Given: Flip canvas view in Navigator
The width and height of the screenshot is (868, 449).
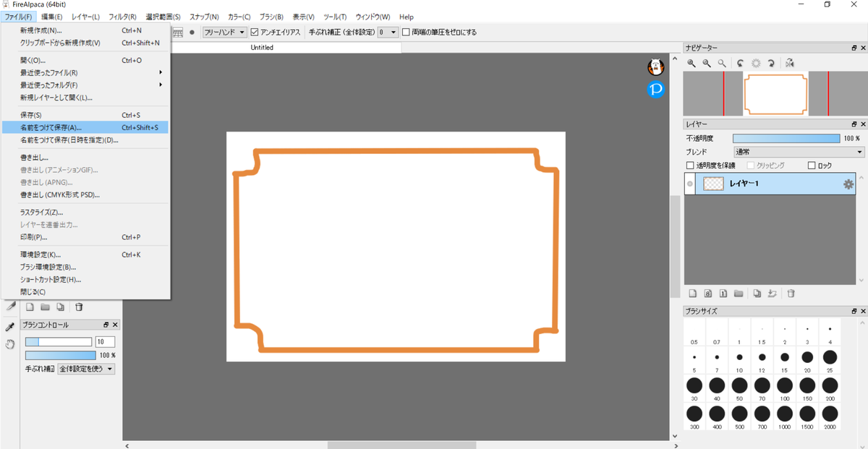Looking at the screenshot, I should [x=790, y=63].
